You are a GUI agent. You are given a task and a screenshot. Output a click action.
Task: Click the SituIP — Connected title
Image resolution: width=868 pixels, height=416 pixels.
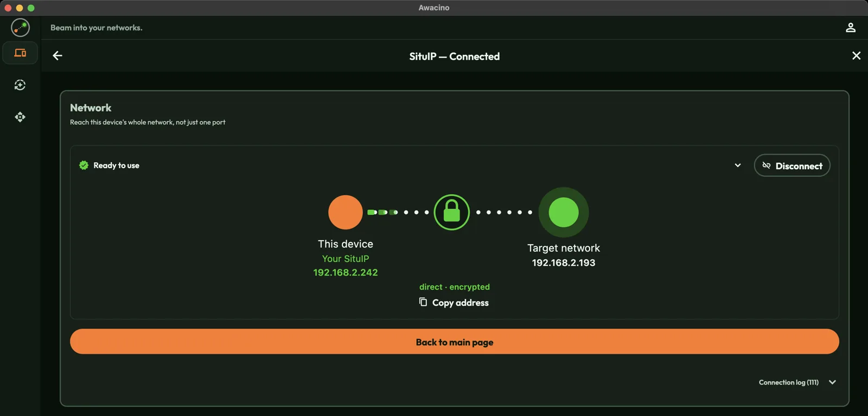pyautogui.click(x=455, y=56)
